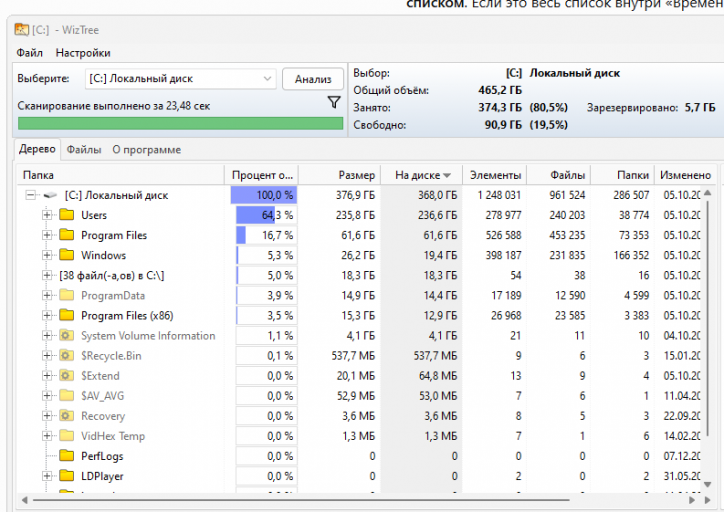Screen dimensions: 724x512
Task: Click the 537,7 МБ size of $Recycle.Bin
Action: pos(353,355)
